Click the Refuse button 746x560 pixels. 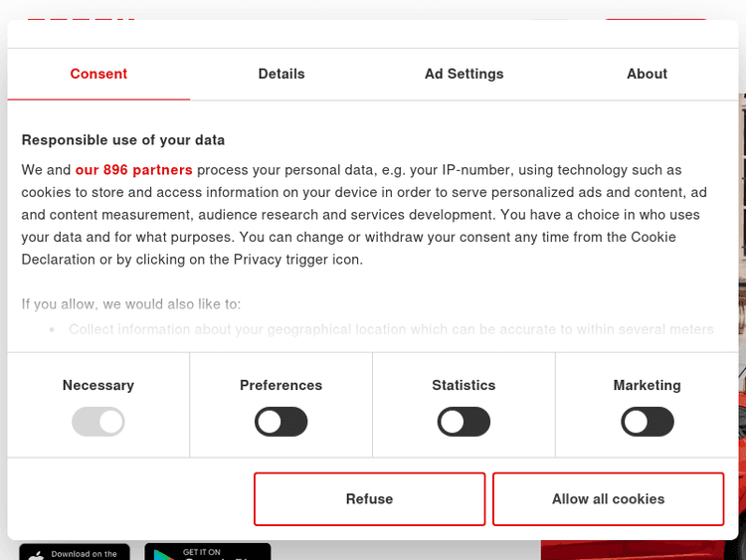pos(369,499)
